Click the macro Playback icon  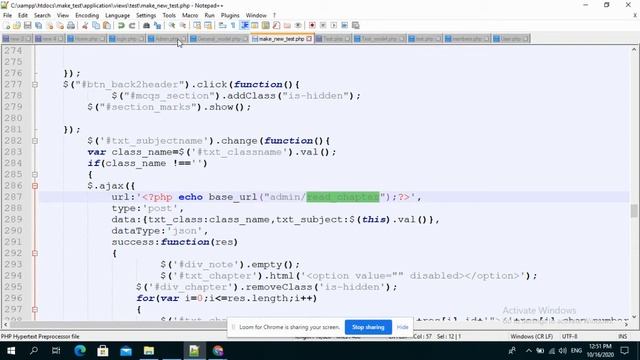tap(333, 25)
